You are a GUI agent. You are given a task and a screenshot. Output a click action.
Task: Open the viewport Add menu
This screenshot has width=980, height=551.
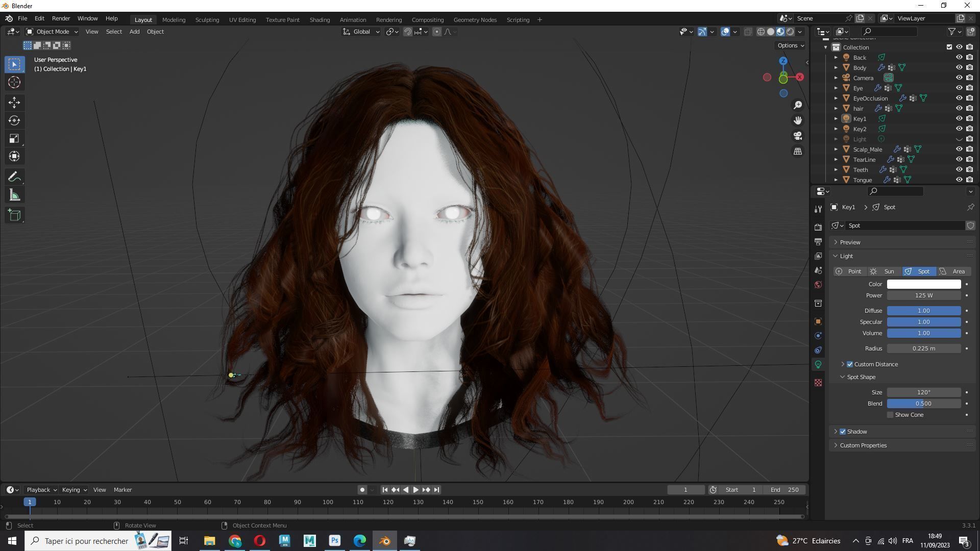[134, 32]
